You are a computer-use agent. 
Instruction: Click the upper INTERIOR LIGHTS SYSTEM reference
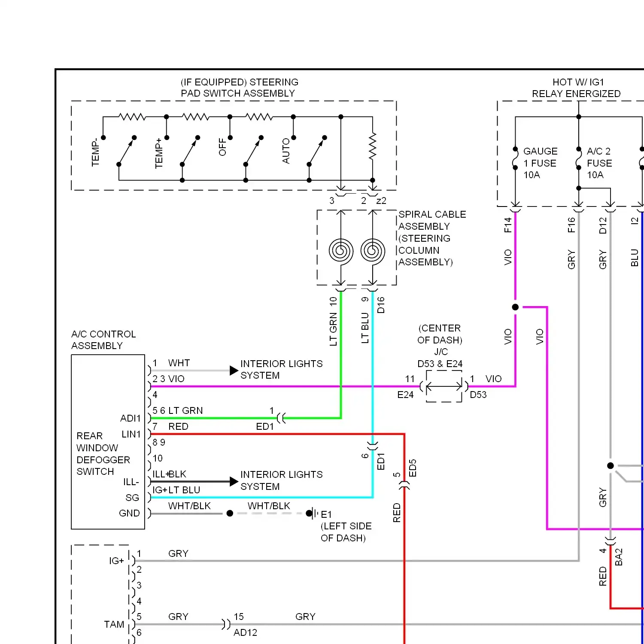(281, 369)
